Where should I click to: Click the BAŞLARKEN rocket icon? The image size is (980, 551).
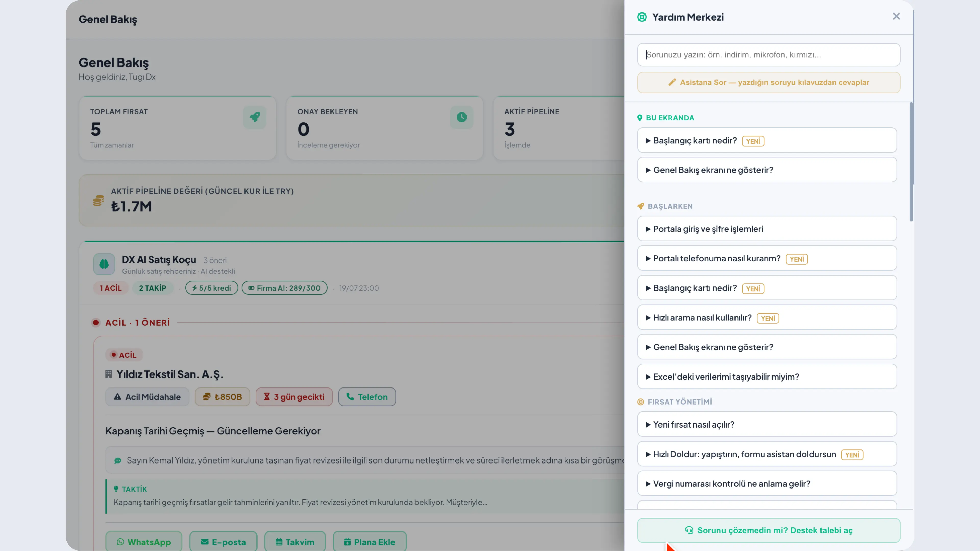641,206
